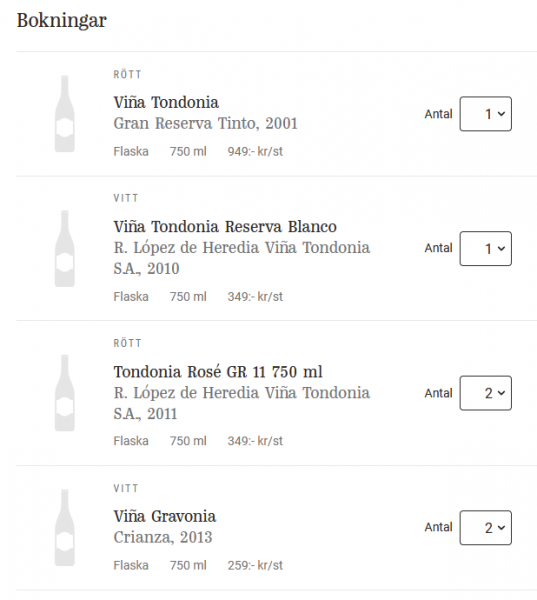Click the VITT label above Viña Gravonia
This screenshot has height=600, width=537.
point(126,488)
